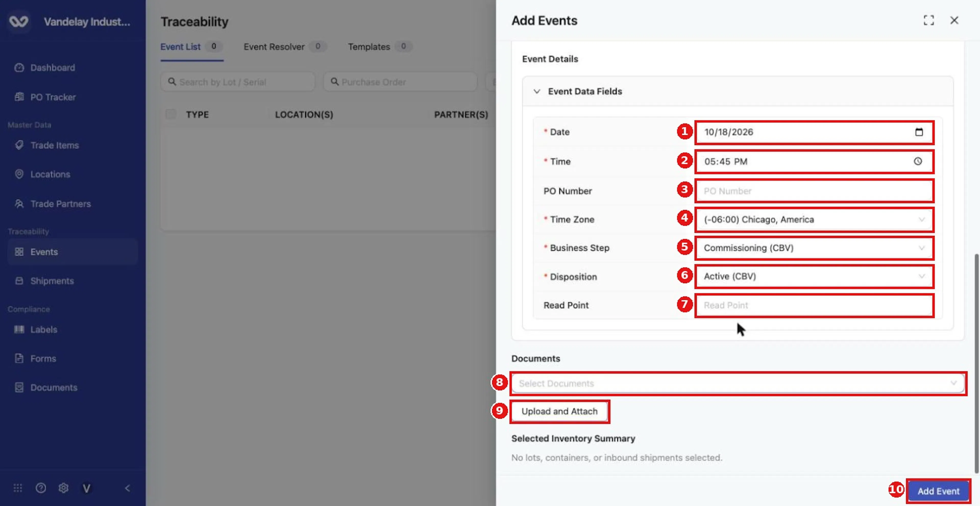Open the Disposition dropdown
The height and width of the screenshot is (506, 980).
coord(814,276)
